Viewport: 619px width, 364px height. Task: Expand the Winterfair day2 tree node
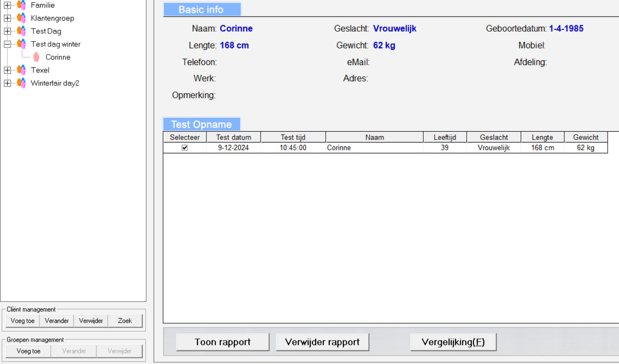tap(7, 83)
